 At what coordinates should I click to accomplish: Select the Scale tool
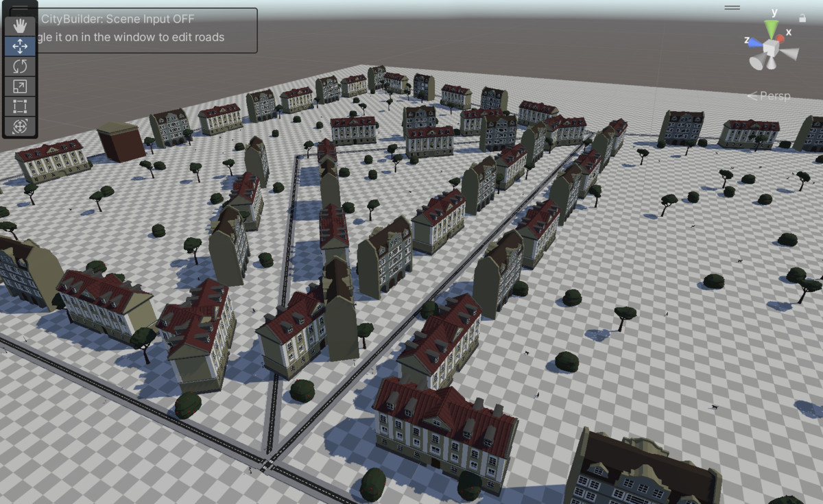[20, 86]
